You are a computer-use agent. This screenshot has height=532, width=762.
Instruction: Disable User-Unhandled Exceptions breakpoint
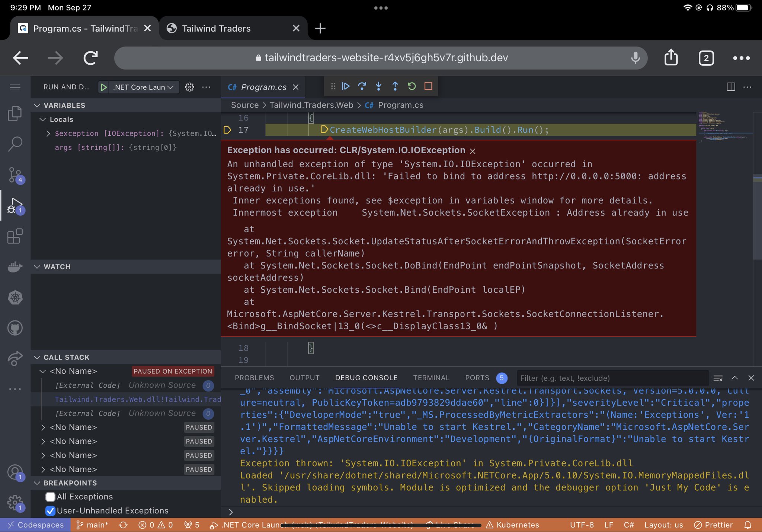click(50, 511)
